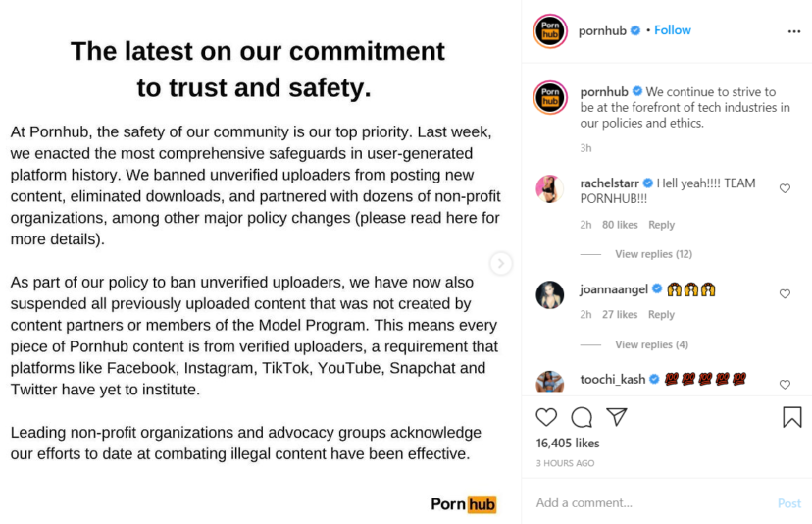Viewport: 812px width, 524px height.
Task: Go to the next carousel slide arrow
Action: coord(500,263)
